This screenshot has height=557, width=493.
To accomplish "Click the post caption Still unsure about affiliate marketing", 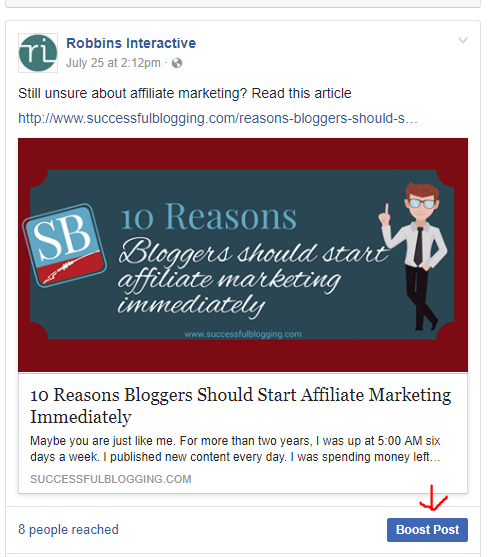I will 185,93.
